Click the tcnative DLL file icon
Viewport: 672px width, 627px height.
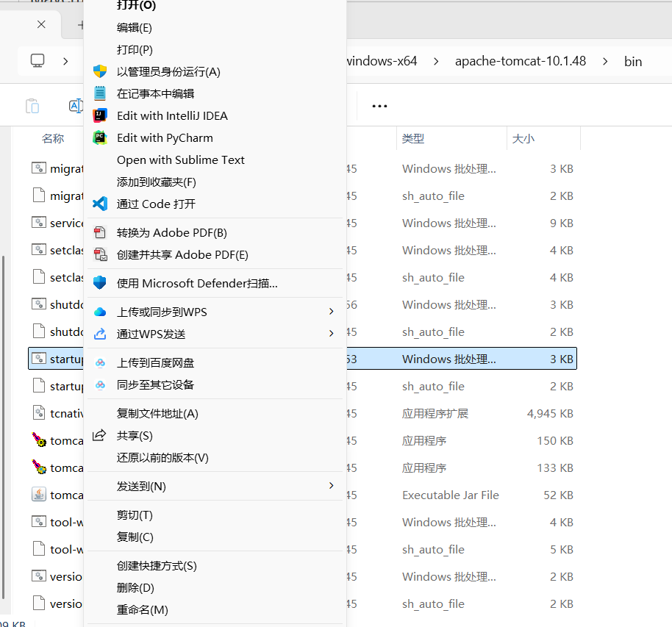[38, 412]
